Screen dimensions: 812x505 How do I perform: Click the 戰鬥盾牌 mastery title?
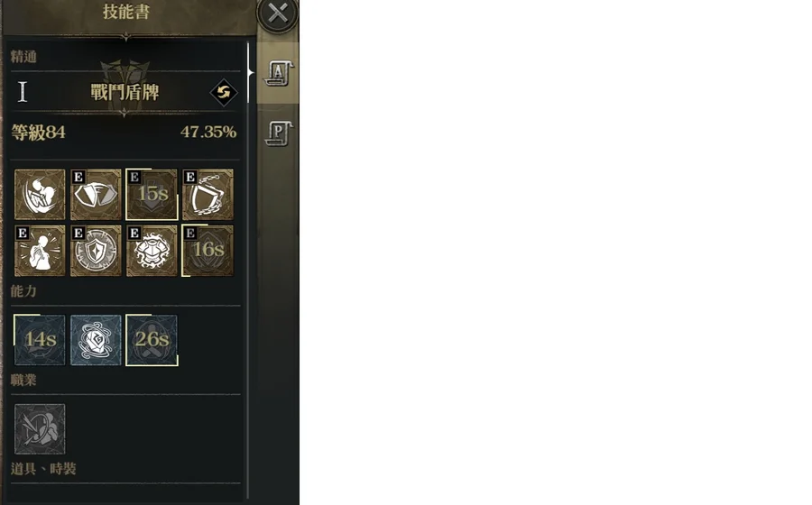pos(125,92)
